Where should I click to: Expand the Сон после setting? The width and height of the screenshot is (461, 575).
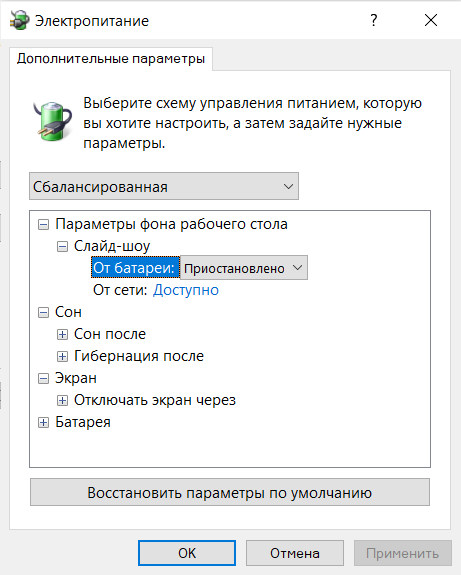point(62,334)
